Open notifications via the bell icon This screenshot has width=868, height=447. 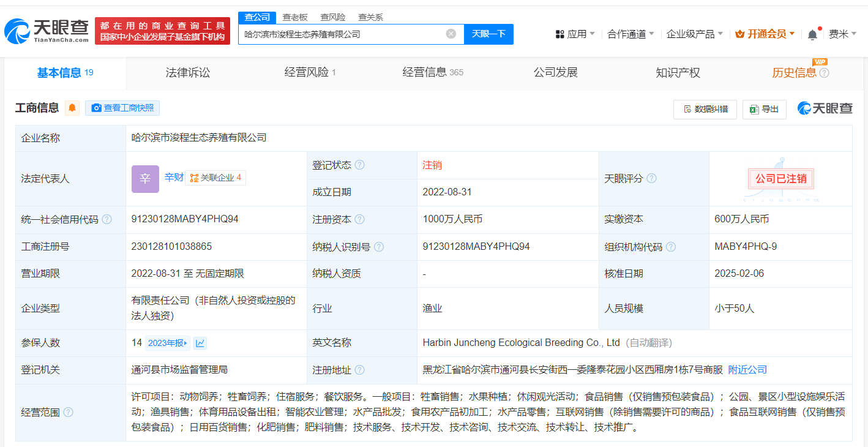(812, 34)
